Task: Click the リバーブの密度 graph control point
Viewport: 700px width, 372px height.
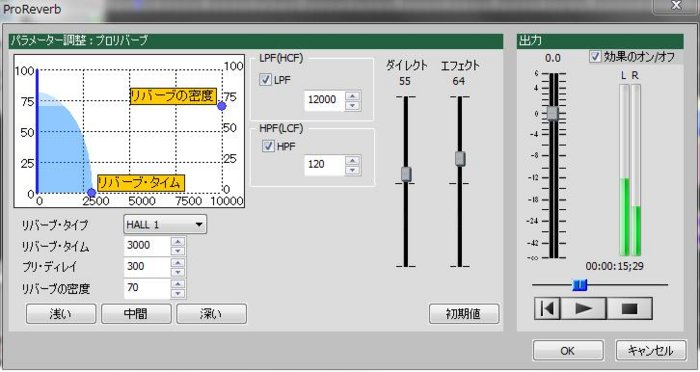Action: click(x=221, y=106)
